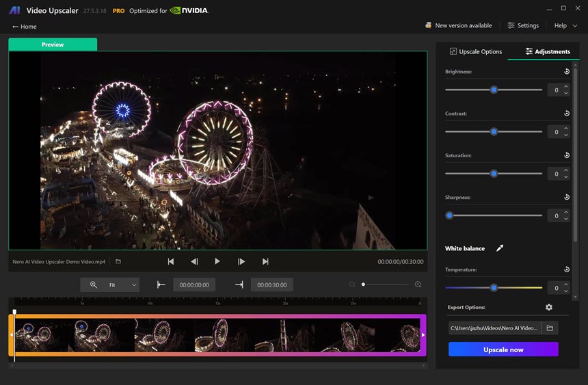Click the export path field
Image resolution: width=588 pixels, height=385 pixels.
click(494, 328)
